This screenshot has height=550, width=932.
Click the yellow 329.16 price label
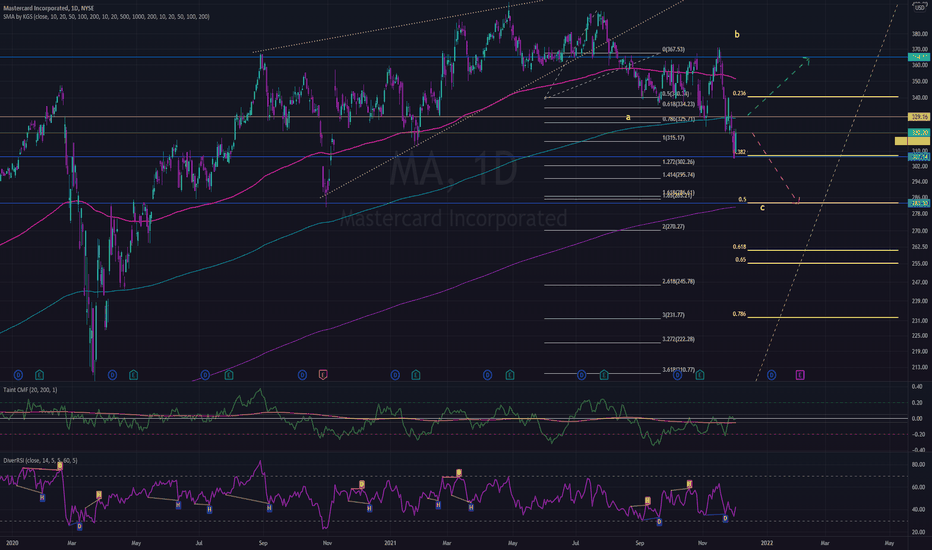(919, 117)
